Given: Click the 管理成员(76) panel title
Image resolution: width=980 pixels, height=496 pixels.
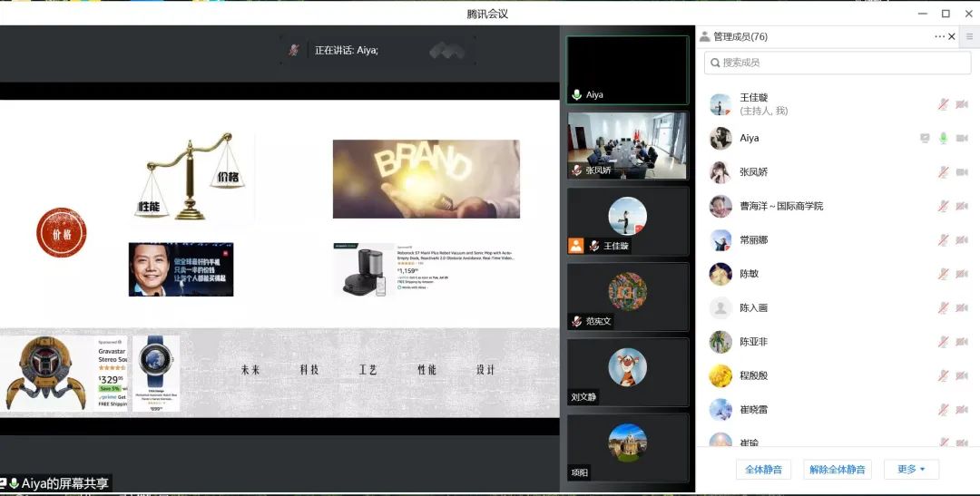Looking at the screenshot, I should pyautogui.click(x=740, y=37).
